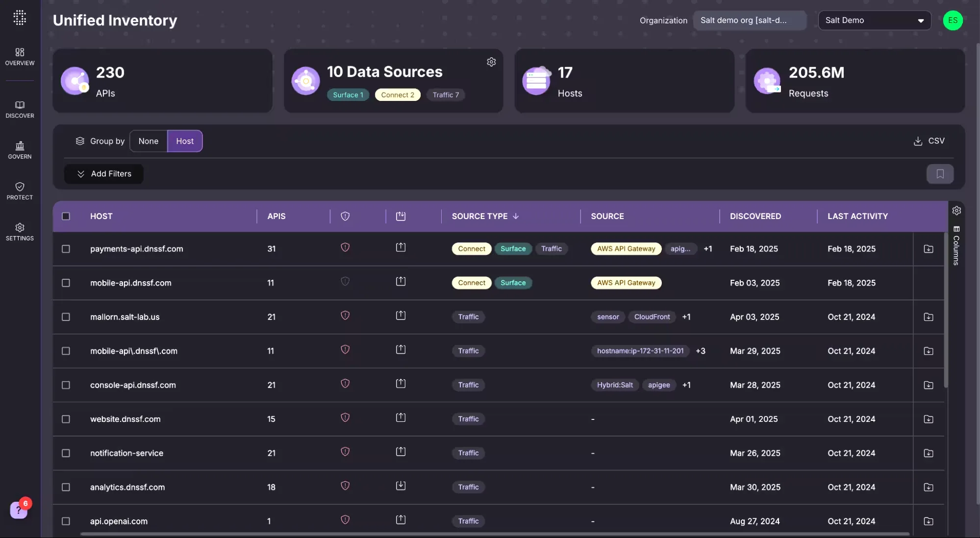Open the Columns side panel
Viewport: 980px width, 538px height.
(956, 247)
